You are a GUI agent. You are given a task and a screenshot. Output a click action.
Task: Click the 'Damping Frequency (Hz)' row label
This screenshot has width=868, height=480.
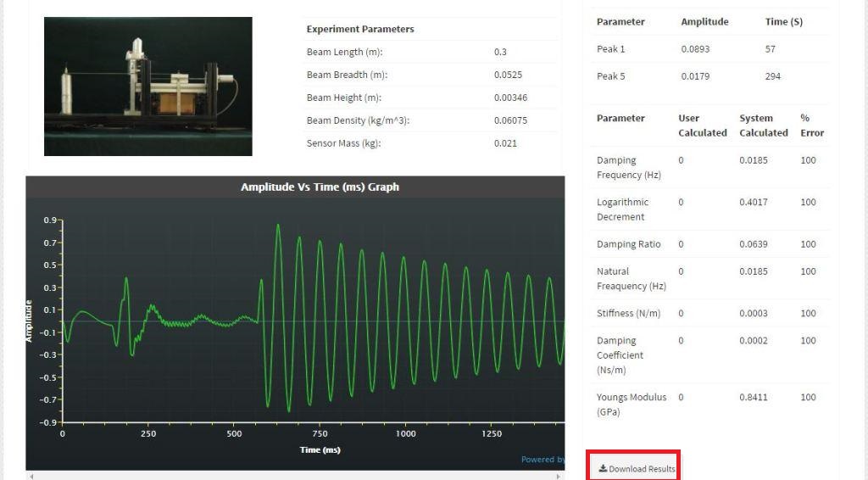point(629,167)
